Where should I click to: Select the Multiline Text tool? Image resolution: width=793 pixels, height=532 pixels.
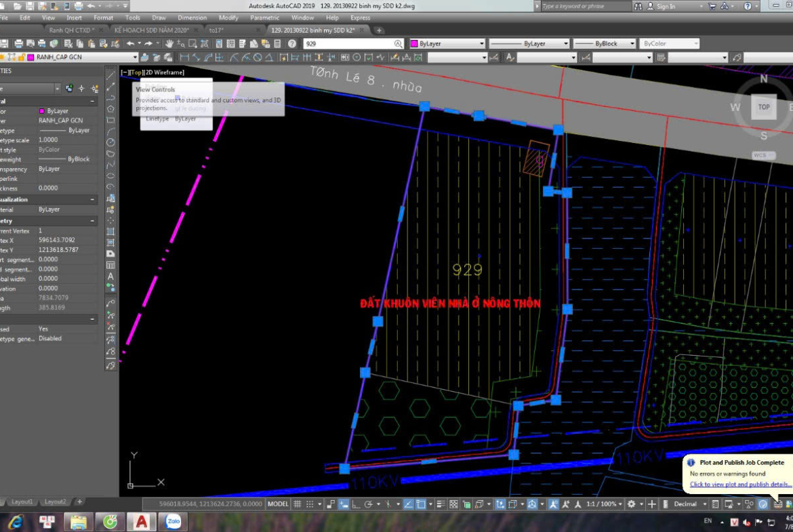pyautogui.click(x=110, y=276)
